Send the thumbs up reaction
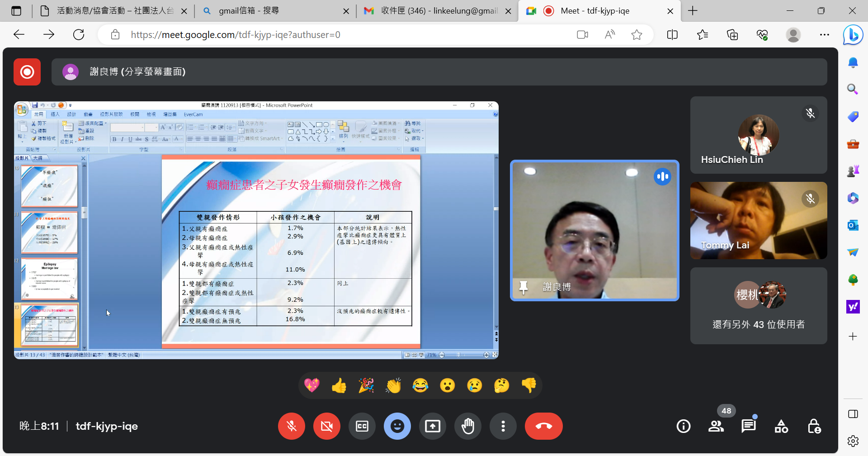Image resolution: width=868 pixels, height=456 pixels. click(339, 385)
